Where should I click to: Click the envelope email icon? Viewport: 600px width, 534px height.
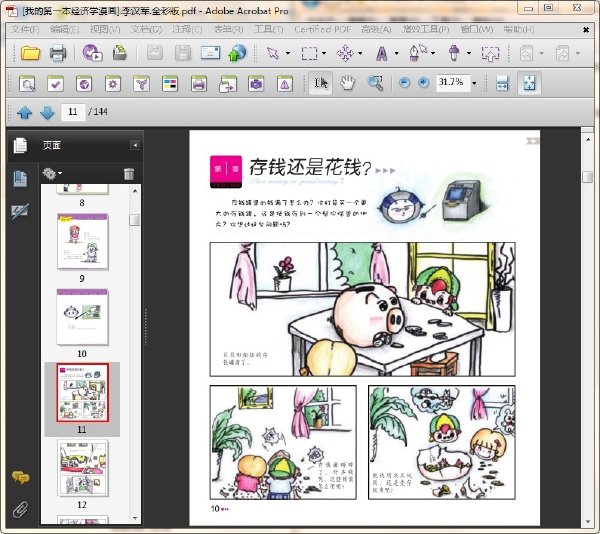(x=210, y=53)
